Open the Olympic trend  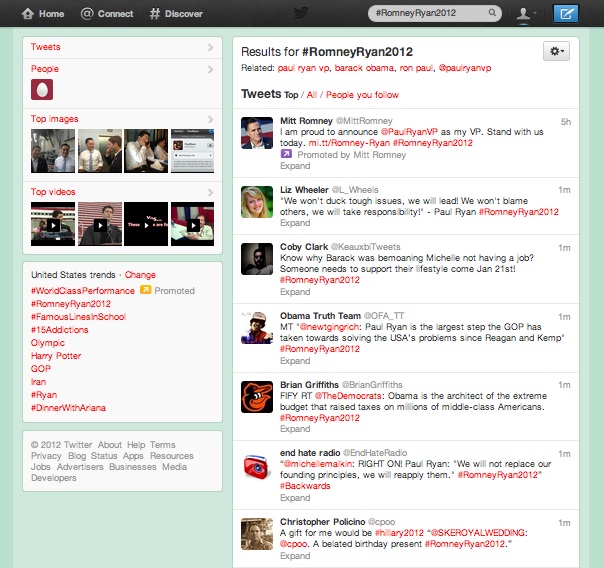tap(48, 343)
